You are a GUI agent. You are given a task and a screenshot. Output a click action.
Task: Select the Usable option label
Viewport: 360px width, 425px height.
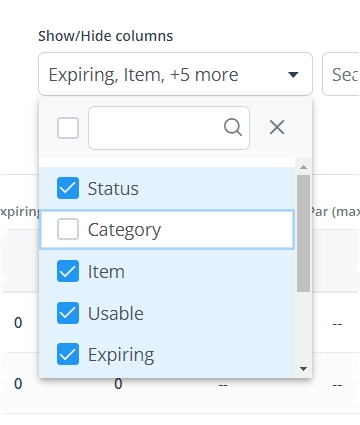(116, 313)
